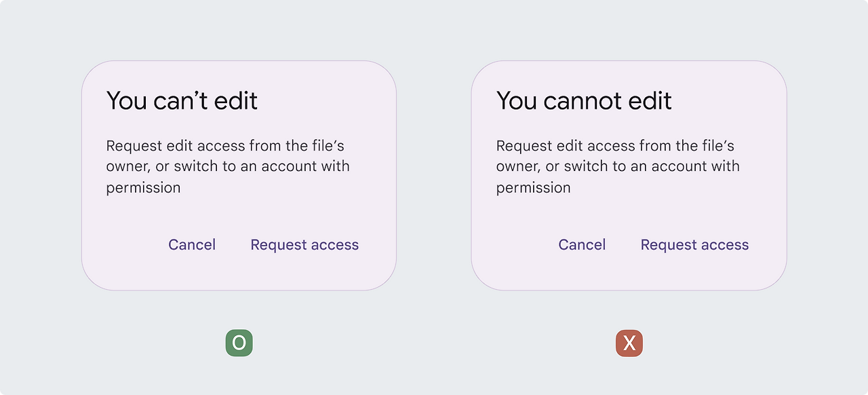Viewport: 868px width, 395px height.
Task: Click the red X badge icon
Action: 629,343
